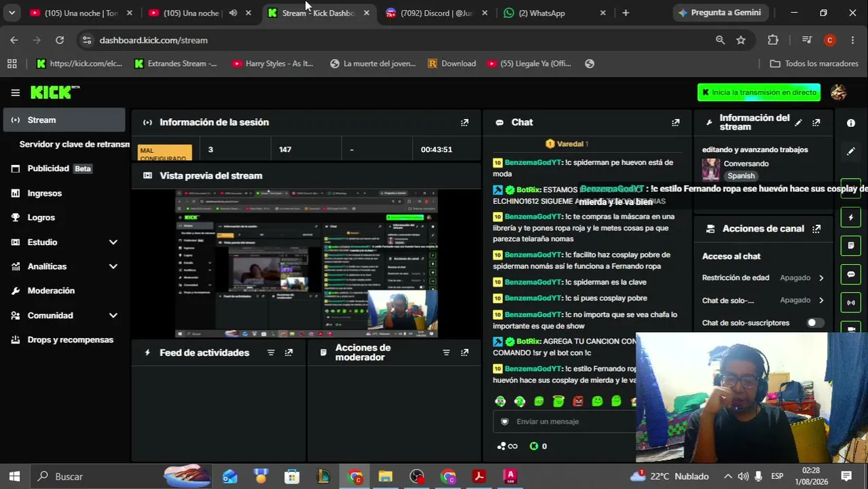The width and height of the screenshot is (868, 489).
Task: Open the Chrome apps grid in the bookmarks bar
Action: coord(12,64)
